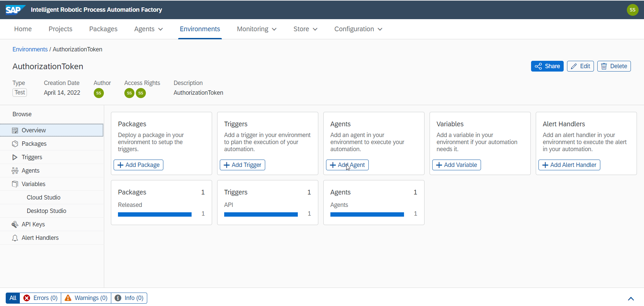This screenshot has width=644, height=306.
Task: Click the plus icon on Add Trigger
Action: (x=227, y=165)
